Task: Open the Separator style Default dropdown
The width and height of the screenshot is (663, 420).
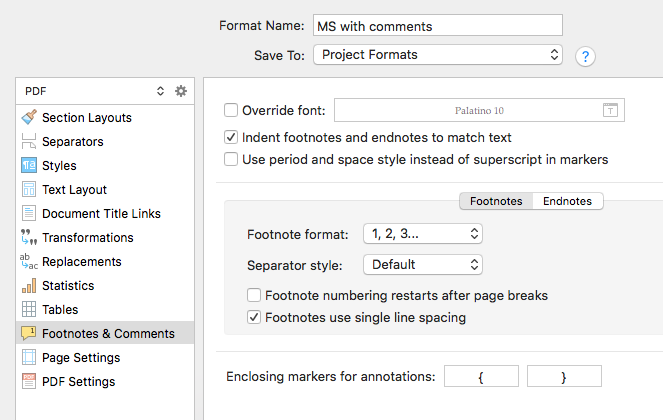Action: point(423,265)
